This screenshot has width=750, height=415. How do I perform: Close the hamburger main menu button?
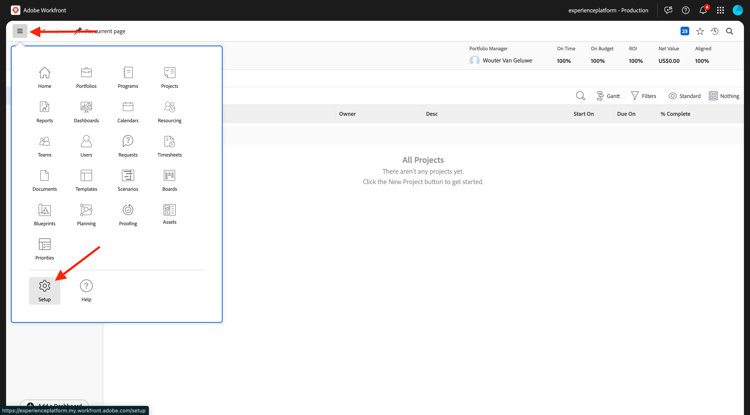click(20, 31)
